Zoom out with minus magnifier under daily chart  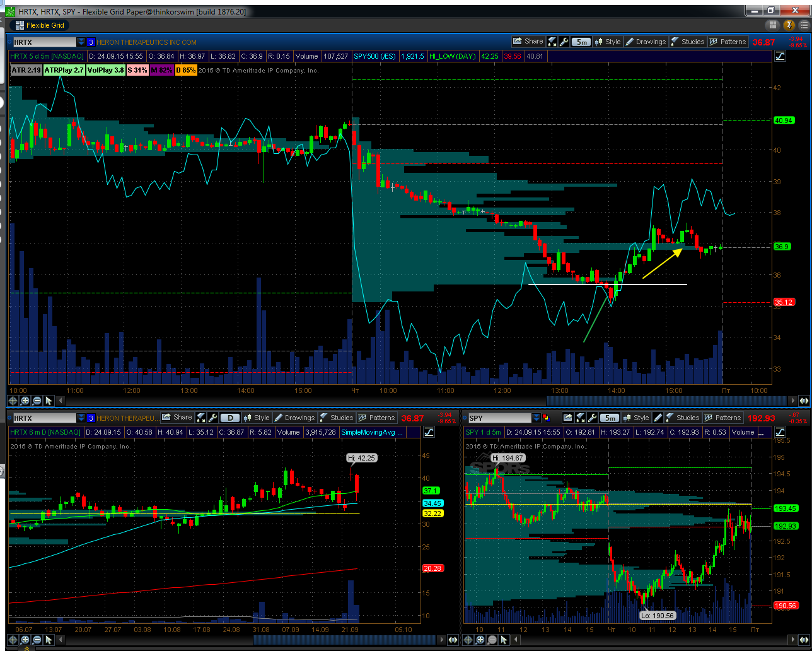(37, 640)
